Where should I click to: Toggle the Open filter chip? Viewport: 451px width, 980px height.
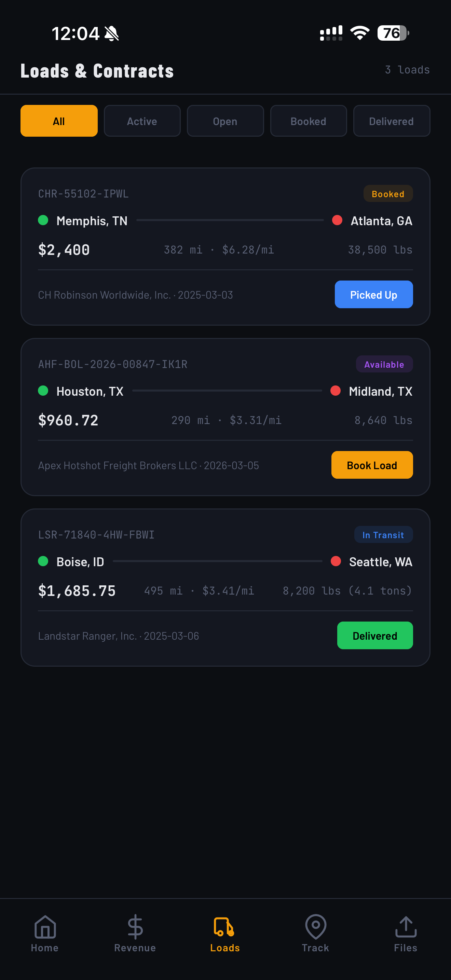point(225,121)
